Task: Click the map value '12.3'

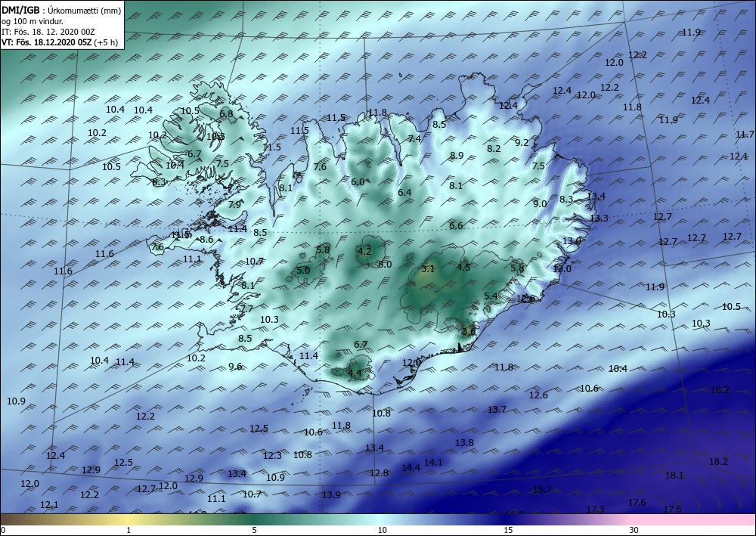Action: pos(272,456)
